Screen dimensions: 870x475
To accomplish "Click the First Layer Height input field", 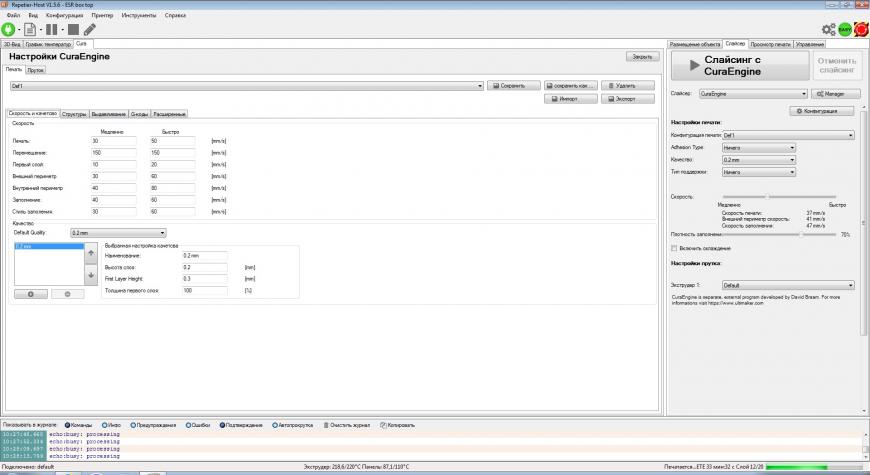I will point(204,279).
